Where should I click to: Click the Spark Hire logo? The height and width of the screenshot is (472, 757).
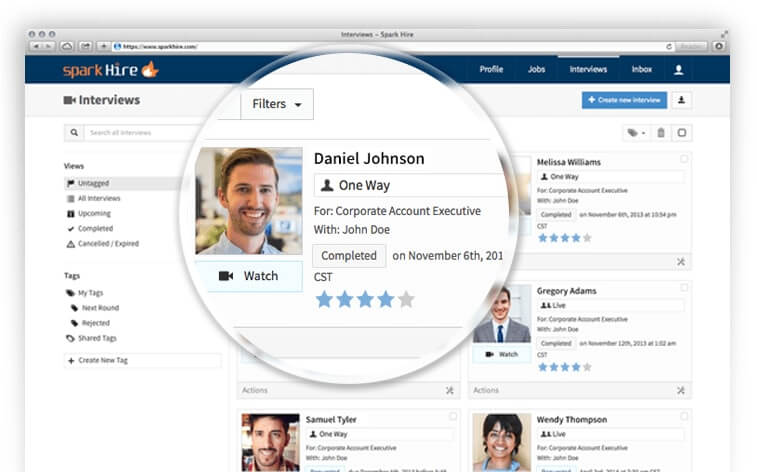coord(111,70)
